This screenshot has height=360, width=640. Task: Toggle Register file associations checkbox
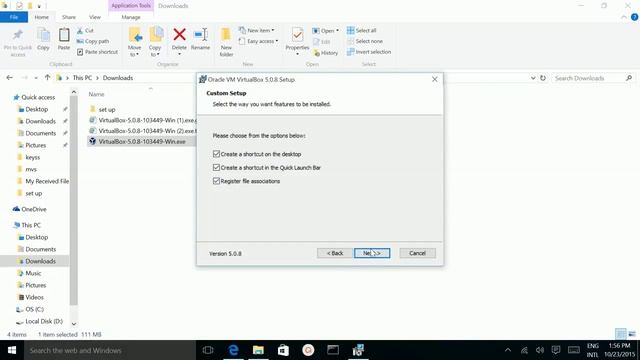pos(216,181)
